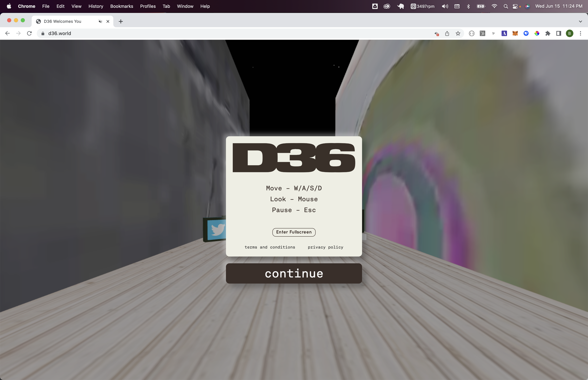Viewport: 588px width, 380px height.
Task: Toggle the Chrome side panel
Action: (x=558, y=33)
